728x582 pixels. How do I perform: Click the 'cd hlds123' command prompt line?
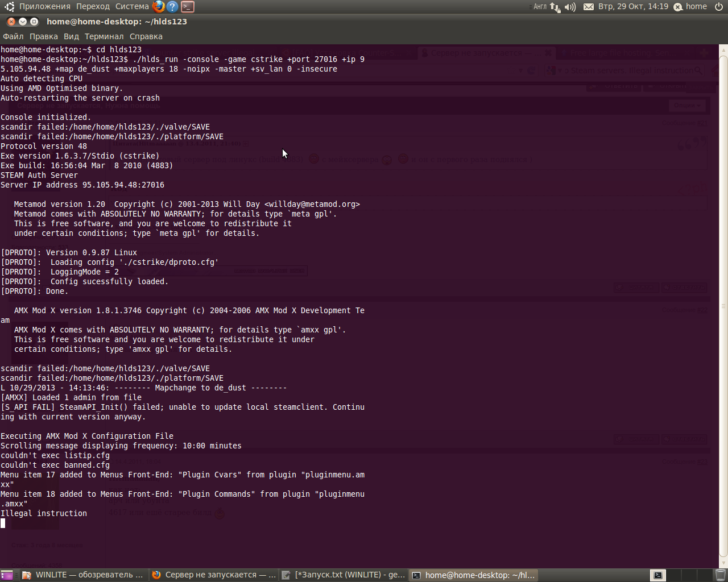71,49
